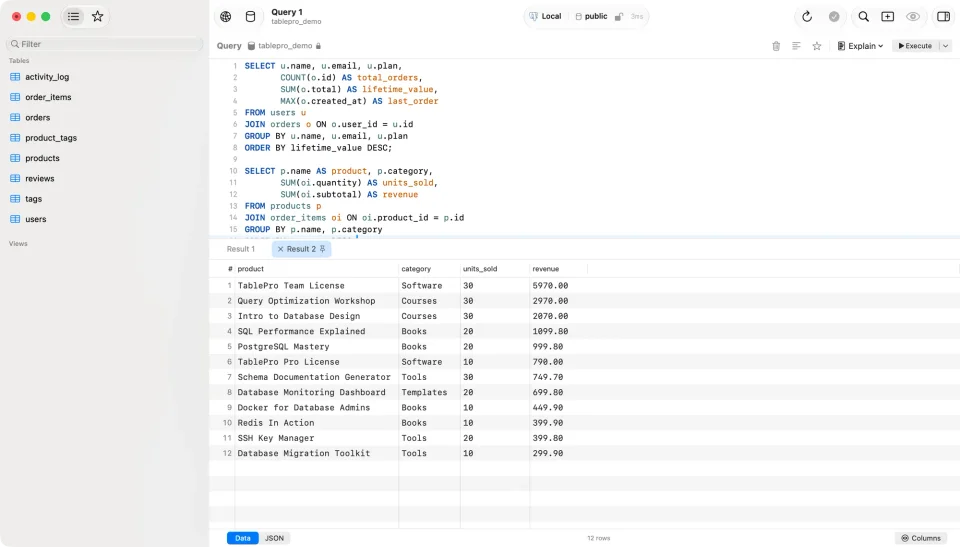
Task: Click the checkmark commit icon
Action: tap(834, 17)
